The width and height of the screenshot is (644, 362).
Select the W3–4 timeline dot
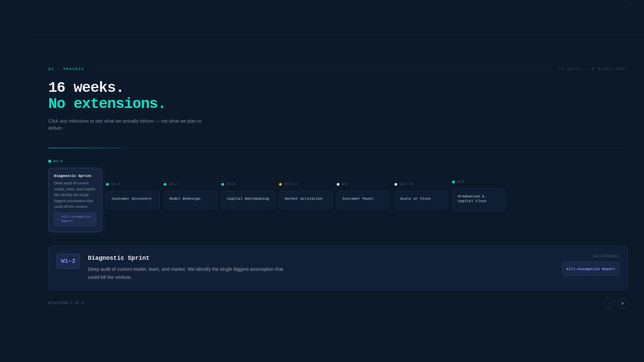pyautogui.click(x=107, y=184)
